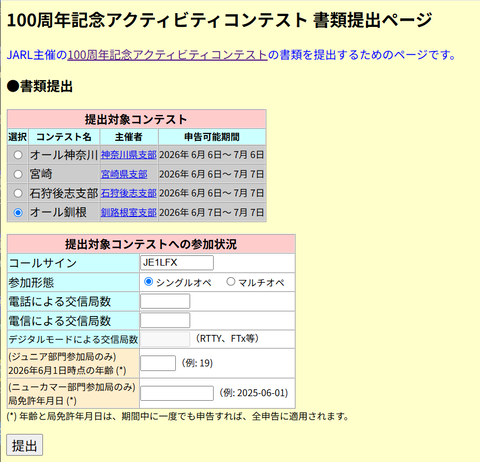480x462 pixels.
Task: Focus the 電話による交信局数 input field
Action: click(x=165, y=301)
